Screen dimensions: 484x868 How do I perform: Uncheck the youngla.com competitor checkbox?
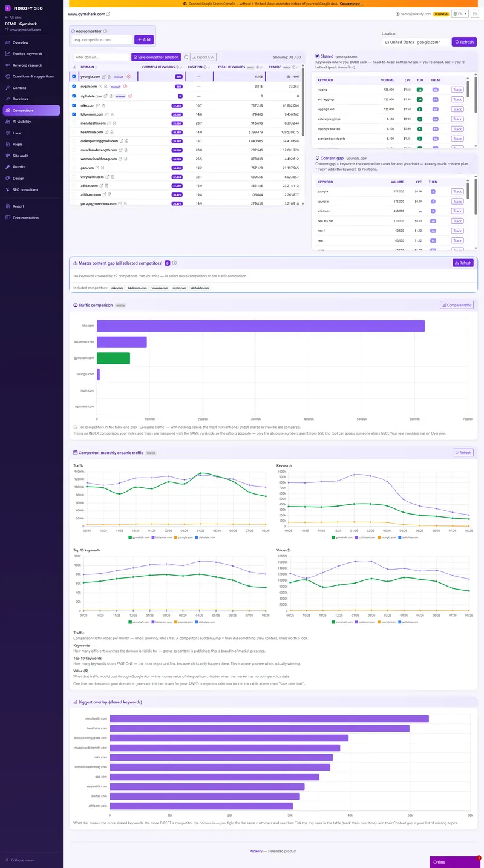tap(74, 76)
